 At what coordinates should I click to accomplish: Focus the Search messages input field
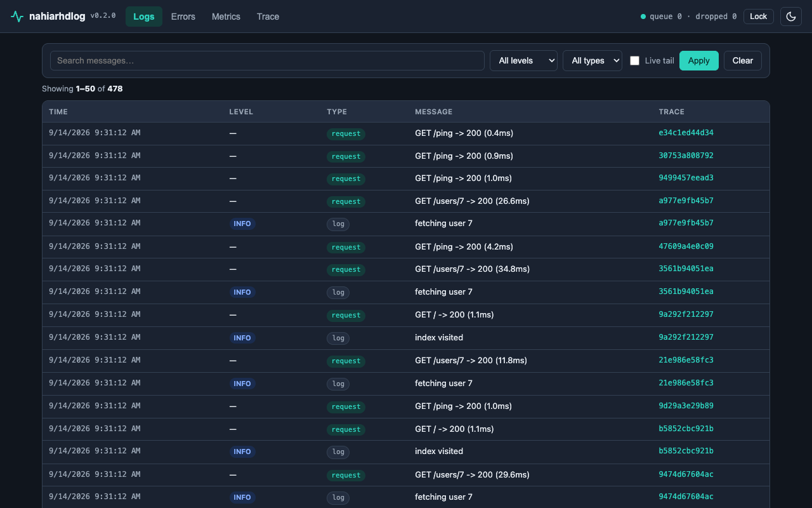pos(267,61)
